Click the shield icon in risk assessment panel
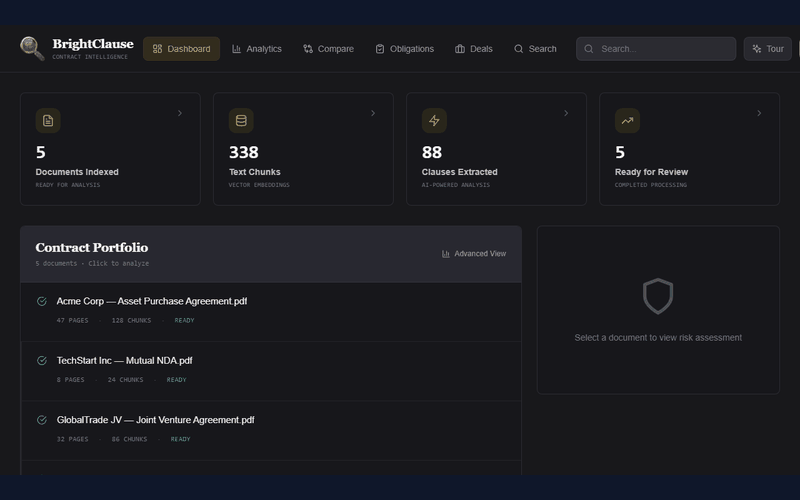The width and height of the screenshot is (800, 500). 658,296
